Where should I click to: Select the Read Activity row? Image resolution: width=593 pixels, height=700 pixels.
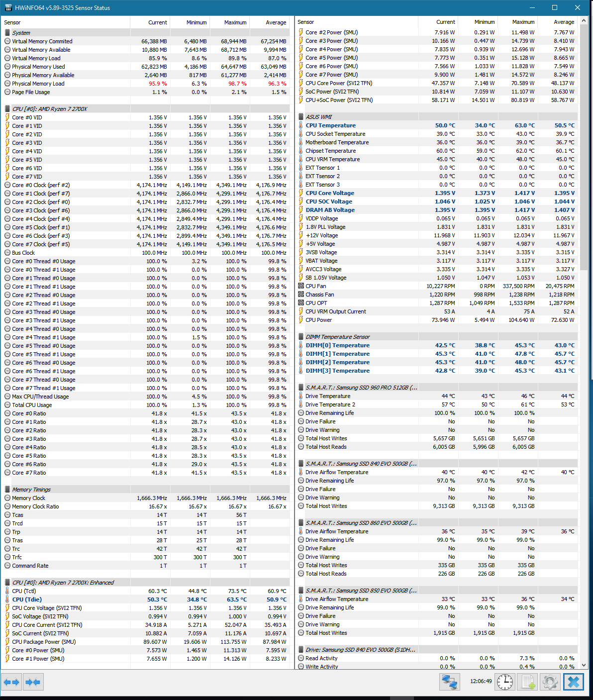[x=437, y=658]
